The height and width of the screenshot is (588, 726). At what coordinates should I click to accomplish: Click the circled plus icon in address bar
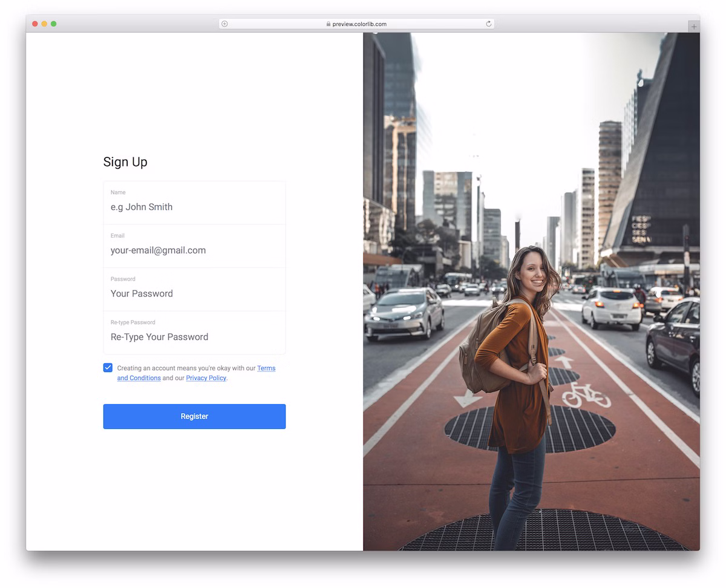tap(224, 24)
